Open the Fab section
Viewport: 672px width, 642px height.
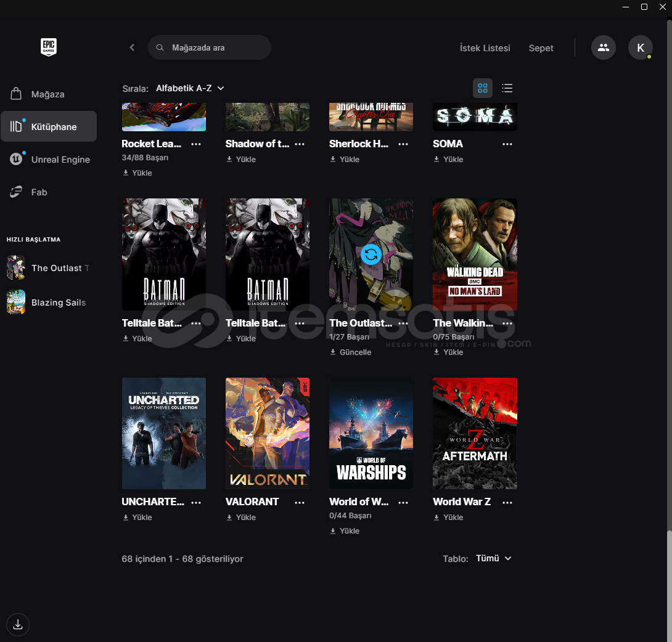click(49, 192)
